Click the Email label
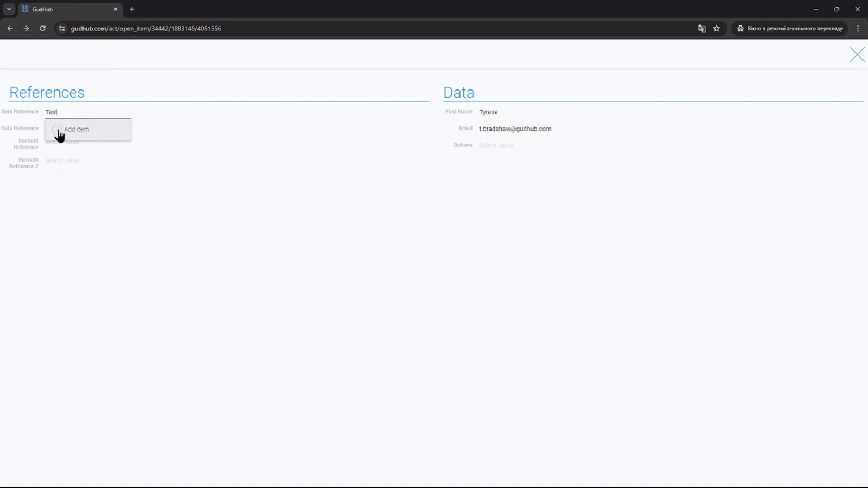 465,129
